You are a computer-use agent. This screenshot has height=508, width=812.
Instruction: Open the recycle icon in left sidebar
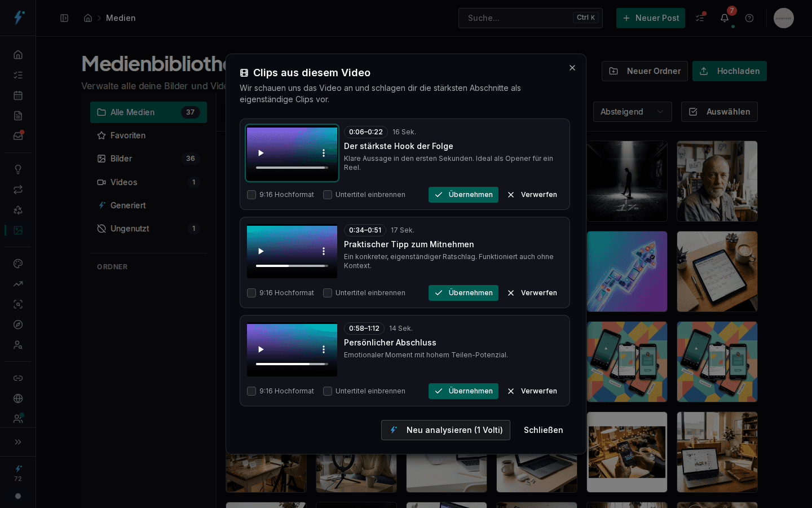pyautogui.click(x=18, y=210)
